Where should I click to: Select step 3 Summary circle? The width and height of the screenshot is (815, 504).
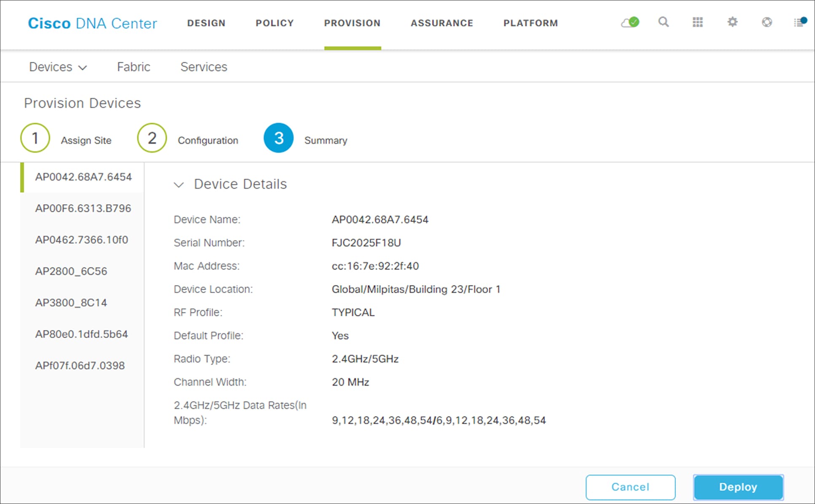(278, 138)
